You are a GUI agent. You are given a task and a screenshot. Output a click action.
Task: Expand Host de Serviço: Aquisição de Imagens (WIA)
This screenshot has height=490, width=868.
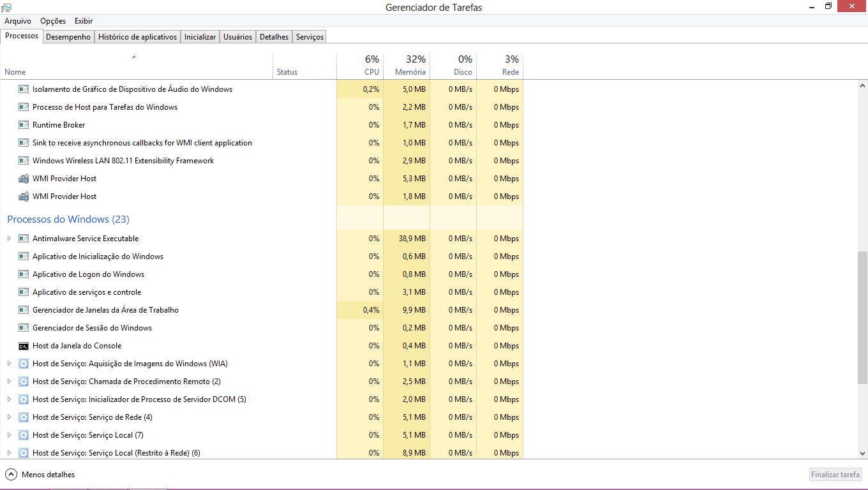pyautogui.click(x=9, y=364)
